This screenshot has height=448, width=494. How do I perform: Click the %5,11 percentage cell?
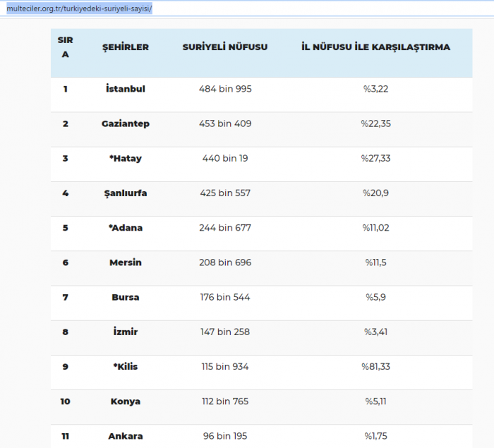coord(375,401)
